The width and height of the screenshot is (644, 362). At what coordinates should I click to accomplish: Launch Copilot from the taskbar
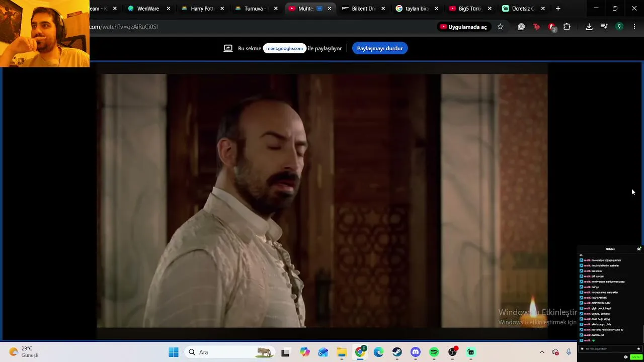304,352
